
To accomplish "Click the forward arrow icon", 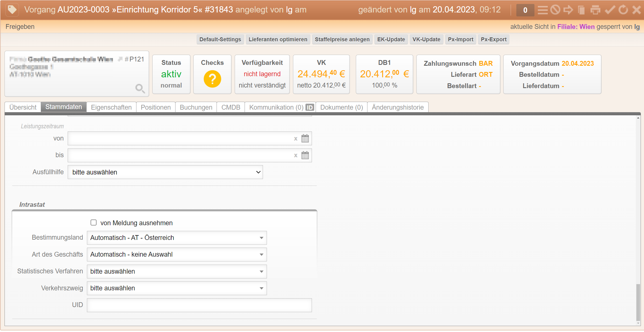I will (x=568, y=10).
